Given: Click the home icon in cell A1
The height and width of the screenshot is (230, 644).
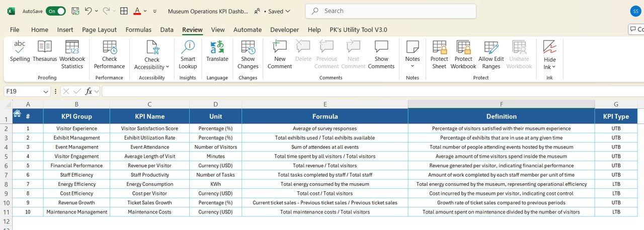Looking at the screenshot, I should [17, 113].
